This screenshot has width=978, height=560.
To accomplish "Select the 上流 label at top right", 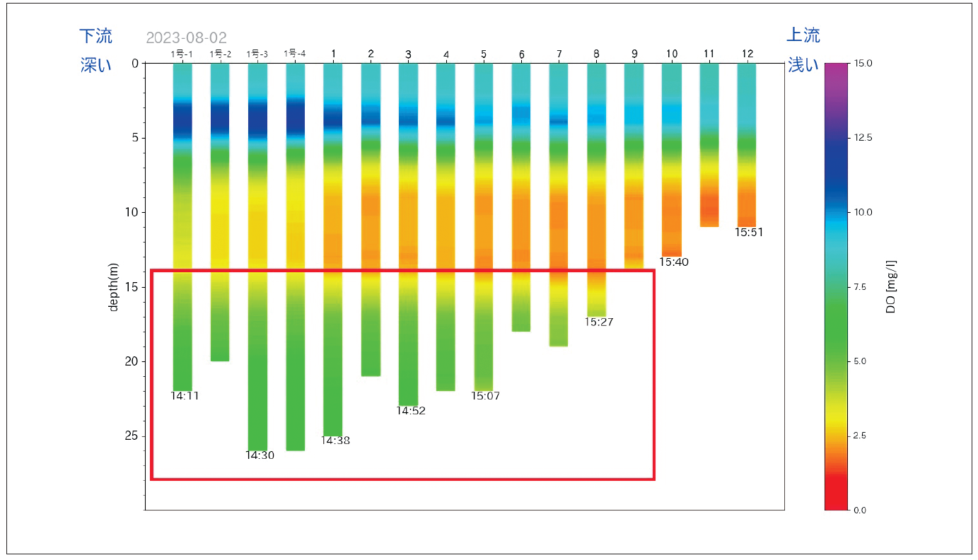I will pos(803,35).
